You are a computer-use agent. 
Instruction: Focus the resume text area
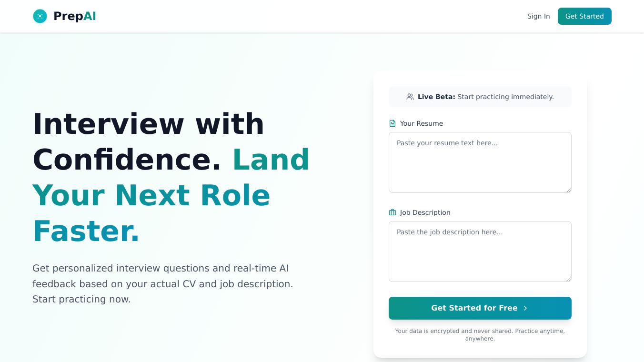click(480, 162)
